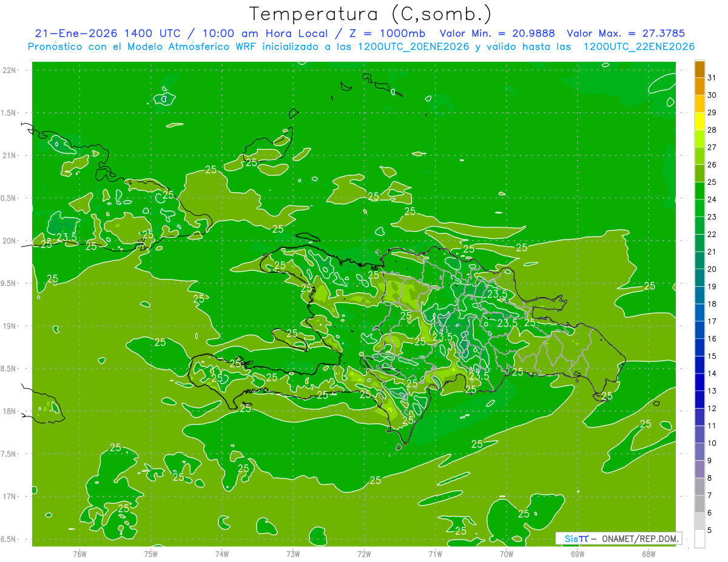Click the legend value "10"
Viewport: 728px width, 562px height.
[712, 443]
